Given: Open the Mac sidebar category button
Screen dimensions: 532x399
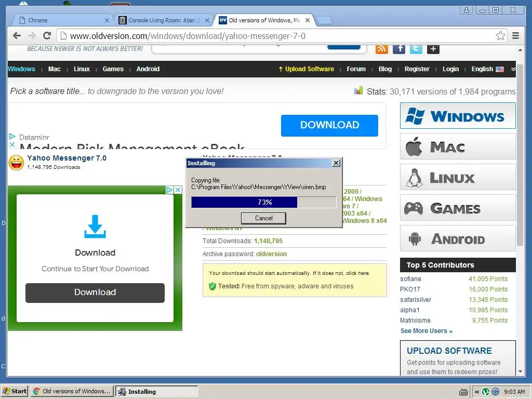Looking at the screenshot, I should point(458,146).
